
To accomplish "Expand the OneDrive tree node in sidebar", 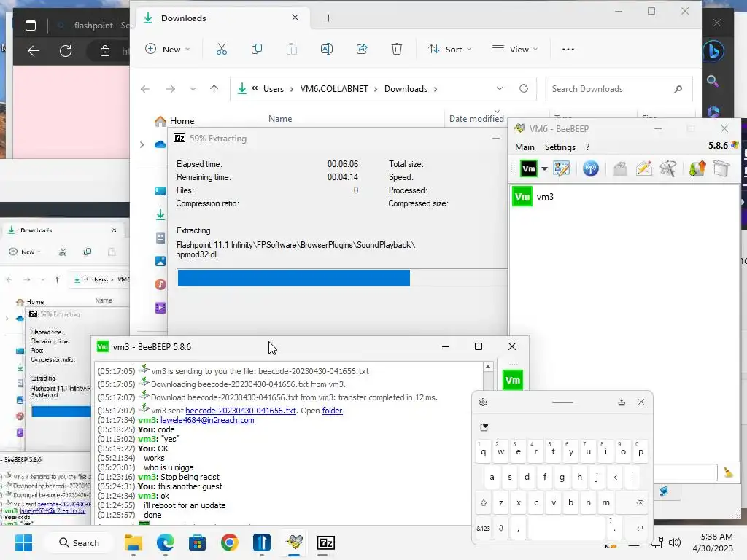I will (142, 144).
